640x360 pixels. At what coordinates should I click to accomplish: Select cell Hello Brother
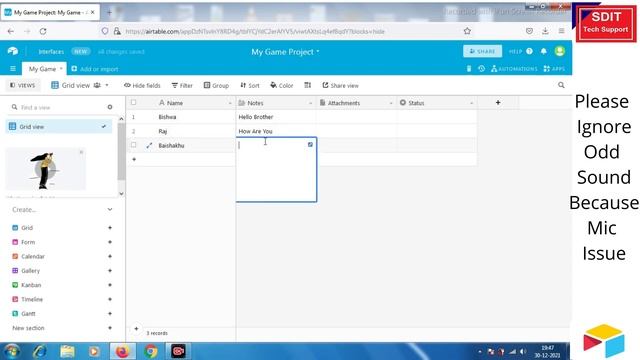click(276, 117)
